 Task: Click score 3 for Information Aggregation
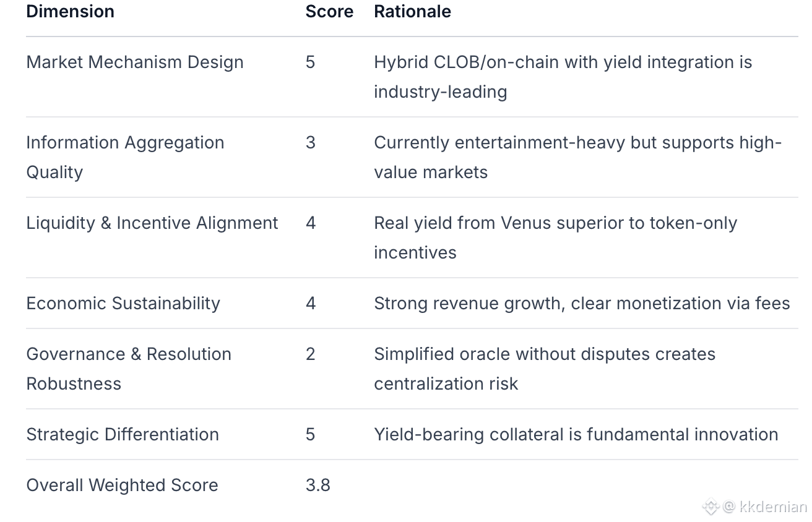(310, 142)
